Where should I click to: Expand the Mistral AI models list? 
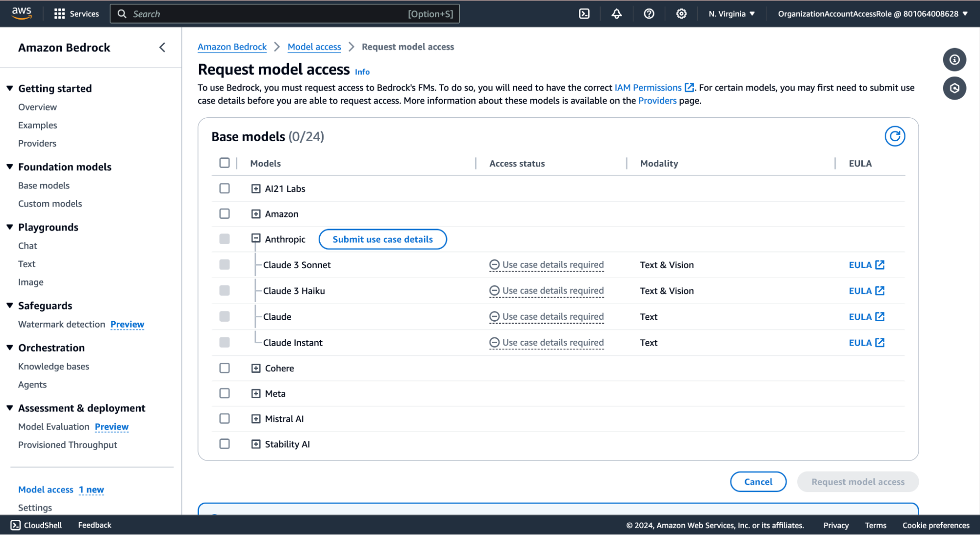(255, 419)
